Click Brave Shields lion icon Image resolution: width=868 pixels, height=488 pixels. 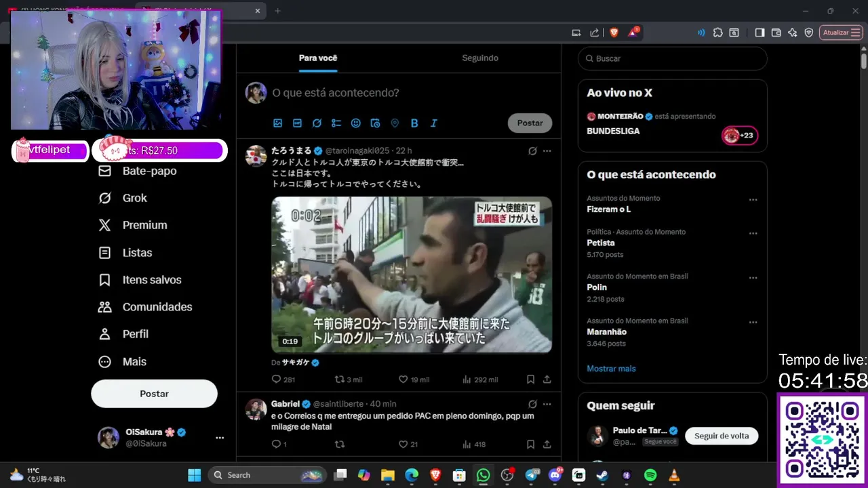614,32
